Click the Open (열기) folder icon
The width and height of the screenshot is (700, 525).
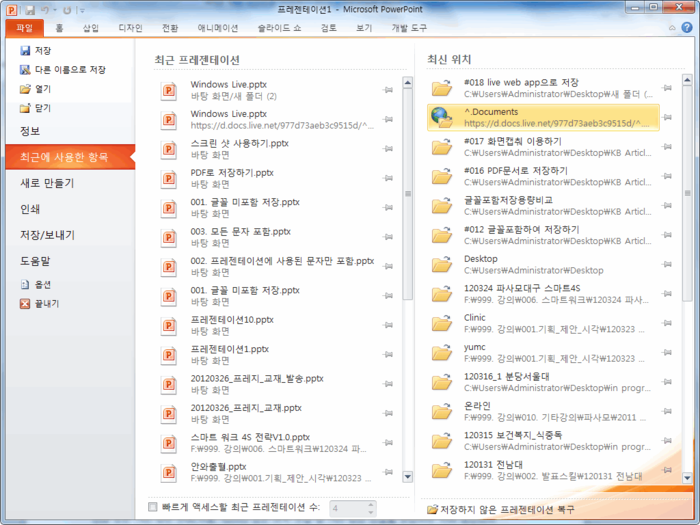25,89
